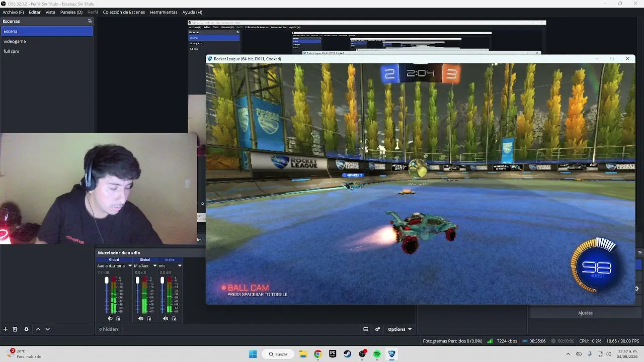Open the Perfil menu
644x362 pixels.
pyautogui.click(x=93, y=12)
